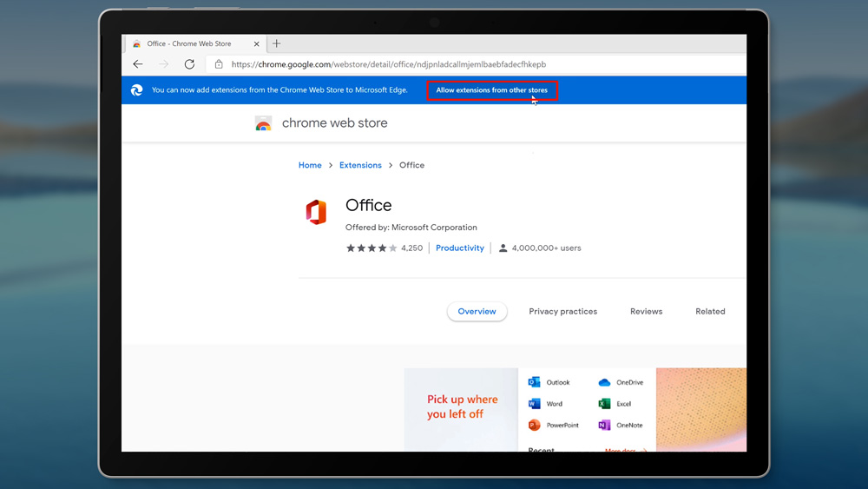Open a new tab with plus icon
The height and width of the screenshot is (489, 868).
(276, 43)
